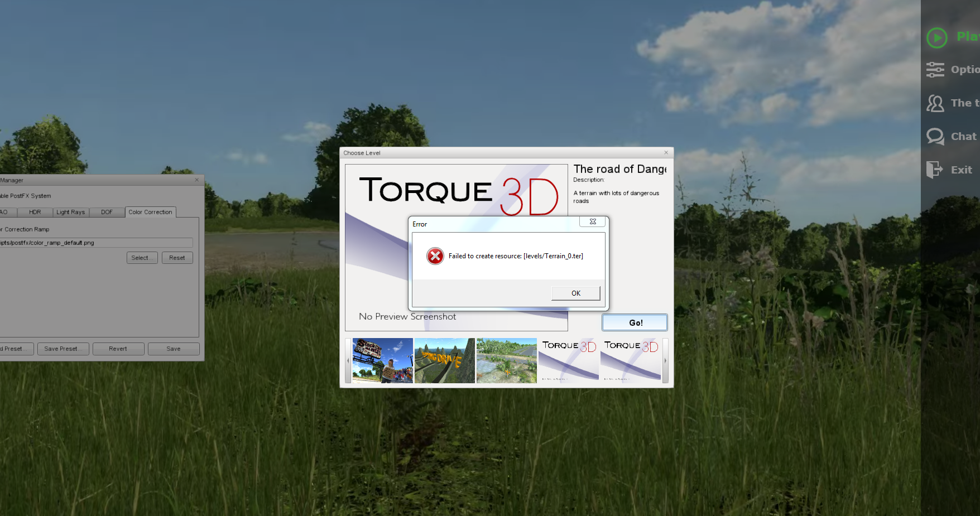Select the Color Correction tab
Screen dimensions: 980x516
point(151,212)
